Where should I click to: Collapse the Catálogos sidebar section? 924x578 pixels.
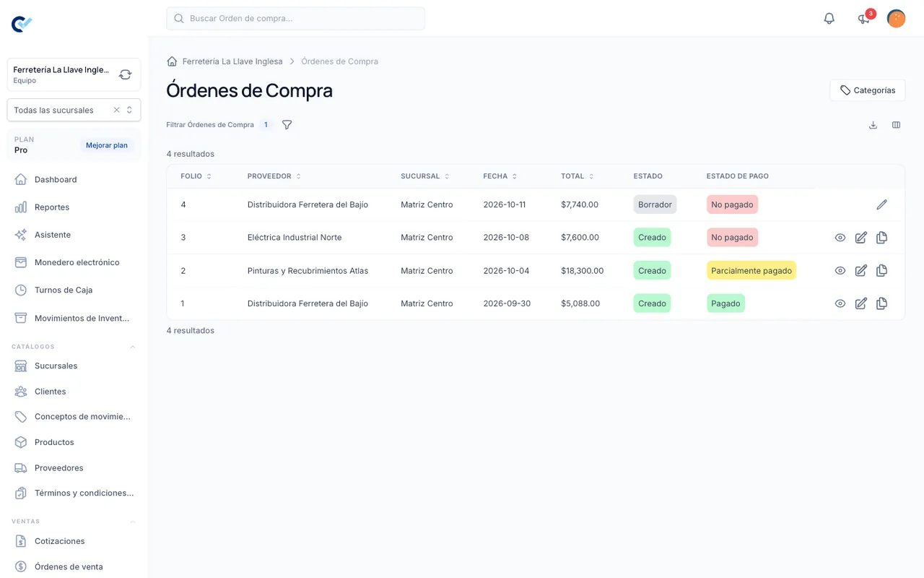click(x=133, y=347)
